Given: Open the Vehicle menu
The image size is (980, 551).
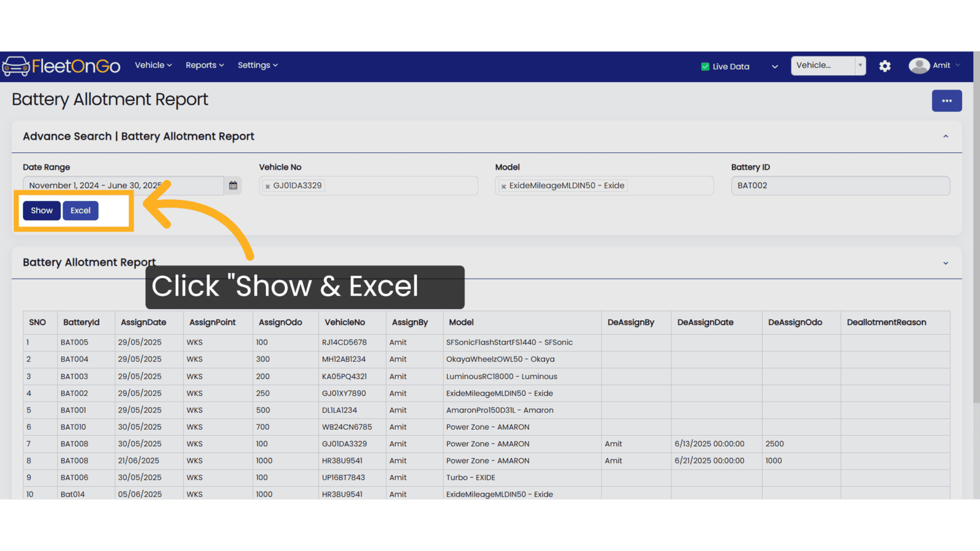Looking at the screenshot, I should 153,65.
